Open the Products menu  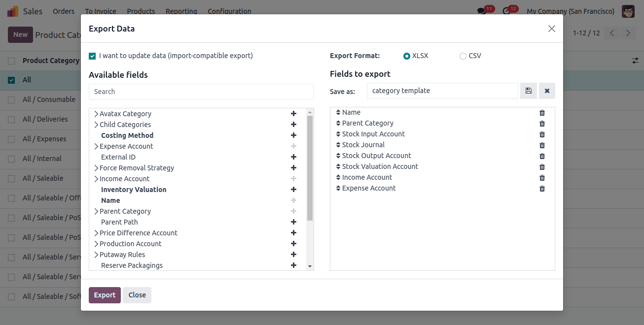click(141, 11)
